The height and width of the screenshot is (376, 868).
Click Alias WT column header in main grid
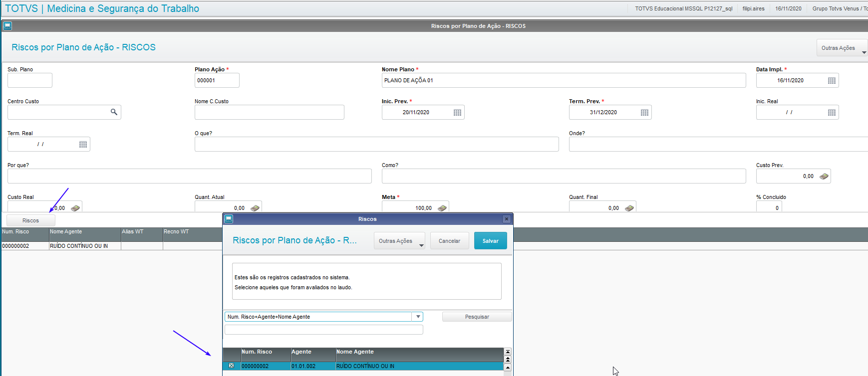142,235
